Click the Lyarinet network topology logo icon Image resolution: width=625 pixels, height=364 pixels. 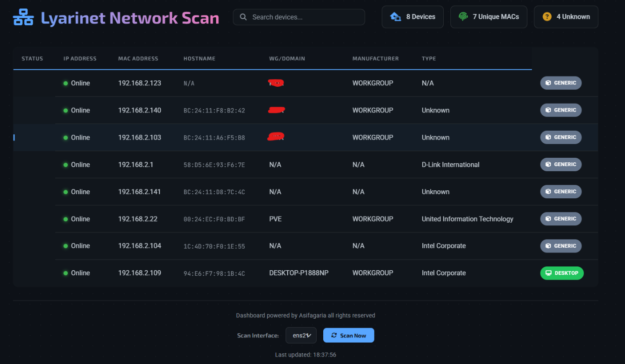[x=23, y=17]
